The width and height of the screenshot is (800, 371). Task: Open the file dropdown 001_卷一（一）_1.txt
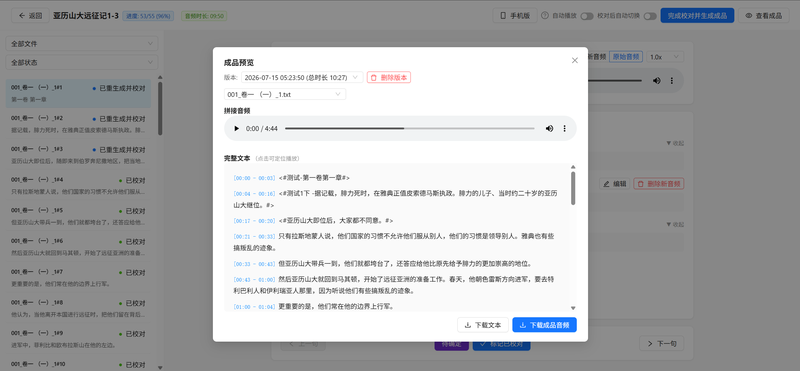click(x=285, y=94)
